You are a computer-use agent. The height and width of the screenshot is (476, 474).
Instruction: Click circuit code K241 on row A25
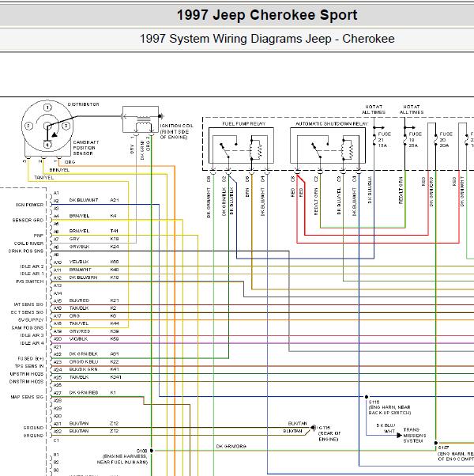116,377
